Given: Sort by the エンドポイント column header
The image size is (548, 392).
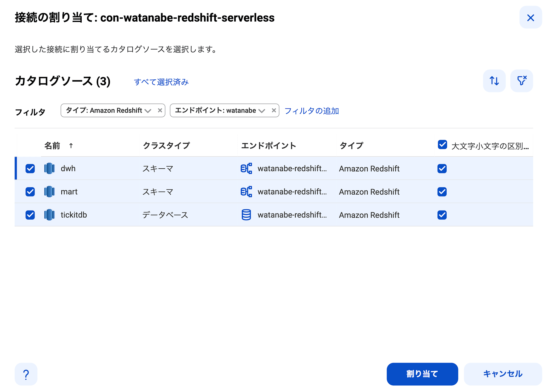Looking at the screenshot, I should (269, 146).
